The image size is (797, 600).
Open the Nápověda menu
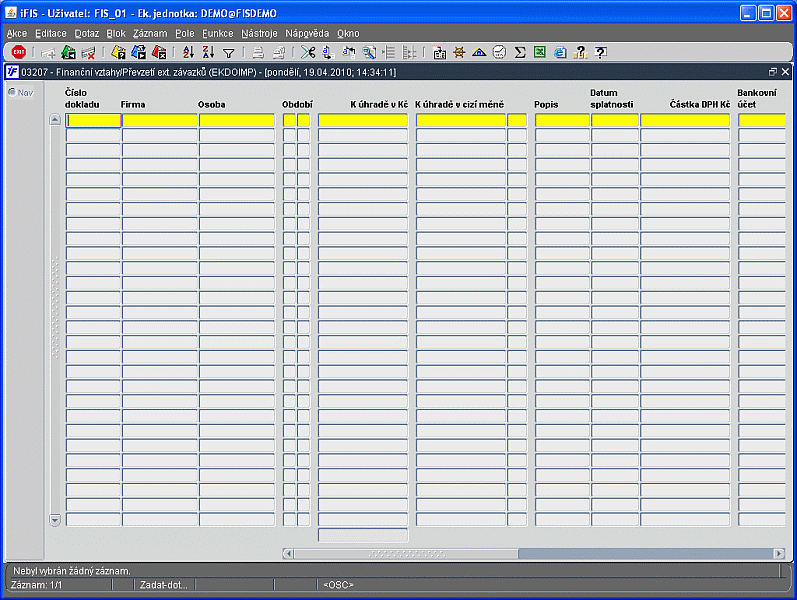[x=307, y=34]
